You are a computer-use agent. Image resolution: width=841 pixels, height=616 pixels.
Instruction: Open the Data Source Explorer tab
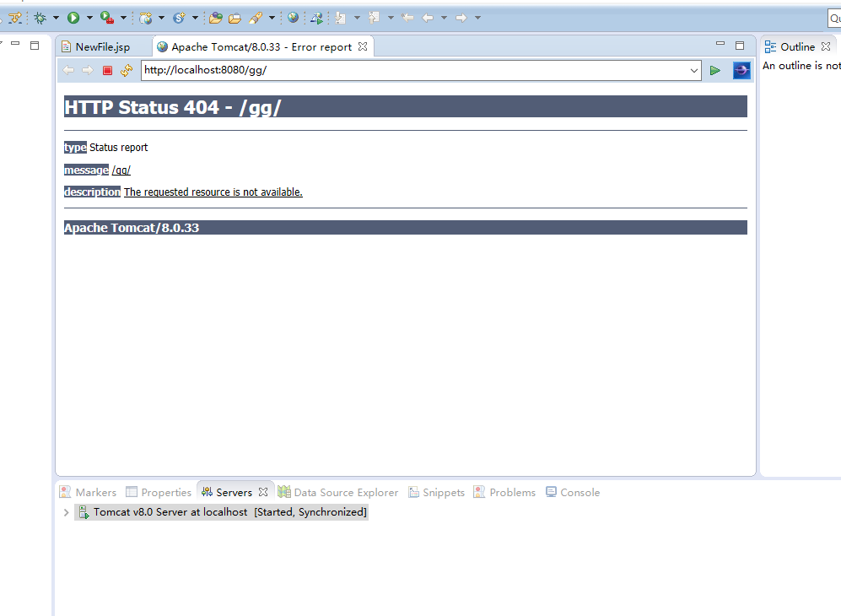[338, 492]
